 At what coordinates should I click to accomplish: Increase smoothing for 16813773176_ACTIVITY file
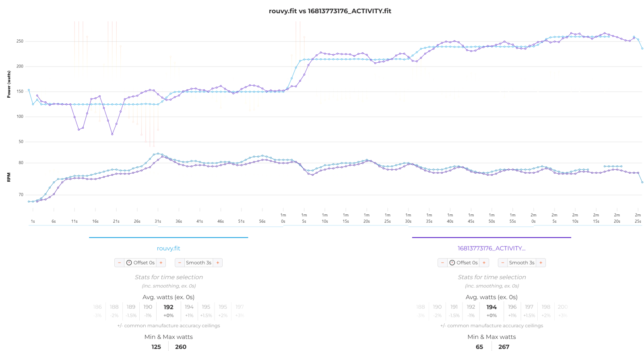[541, 263]
